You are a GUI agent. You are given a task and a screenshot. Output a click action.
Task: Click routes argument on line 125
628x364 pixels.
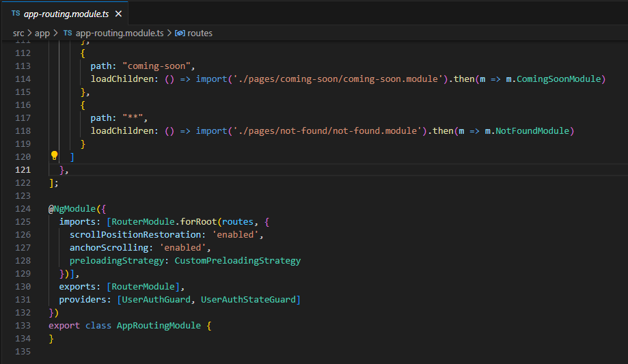click(238, 222)
